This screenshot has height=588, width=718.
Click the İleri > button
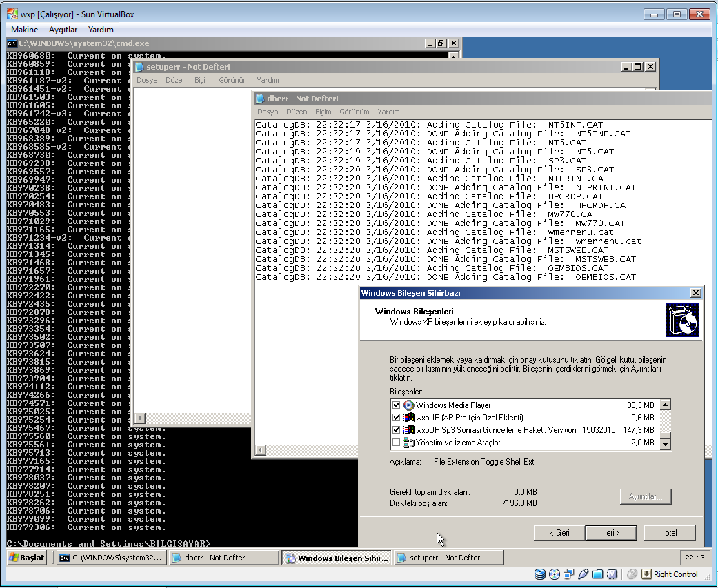[611, 533]
